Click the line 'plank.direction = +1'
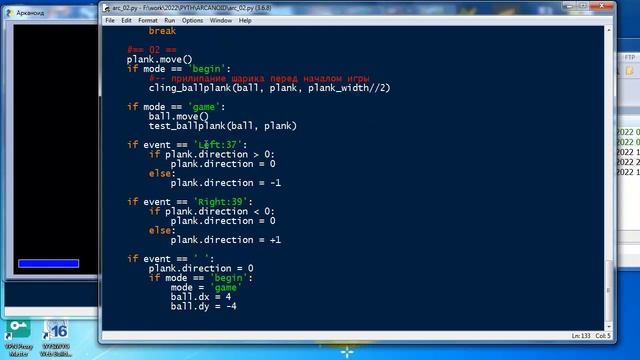 [x=226, y=240]
